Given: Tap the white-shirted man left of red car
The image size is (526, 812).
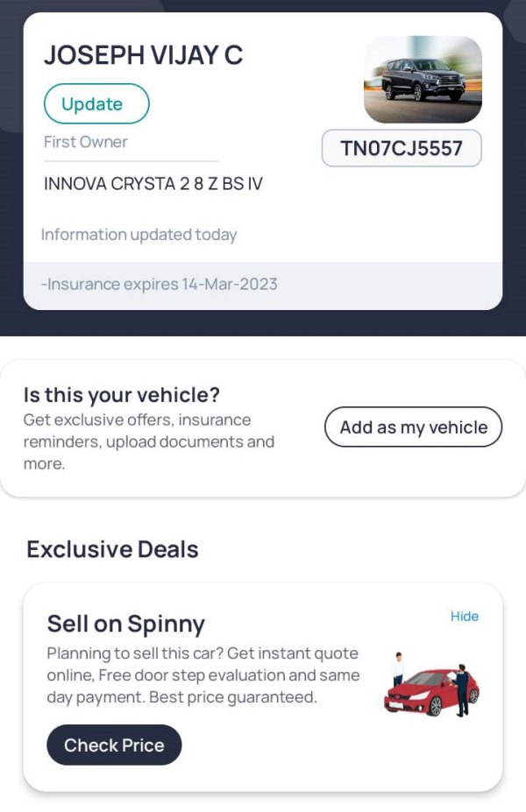Looking at the screenshot, I should click(398, 669).
